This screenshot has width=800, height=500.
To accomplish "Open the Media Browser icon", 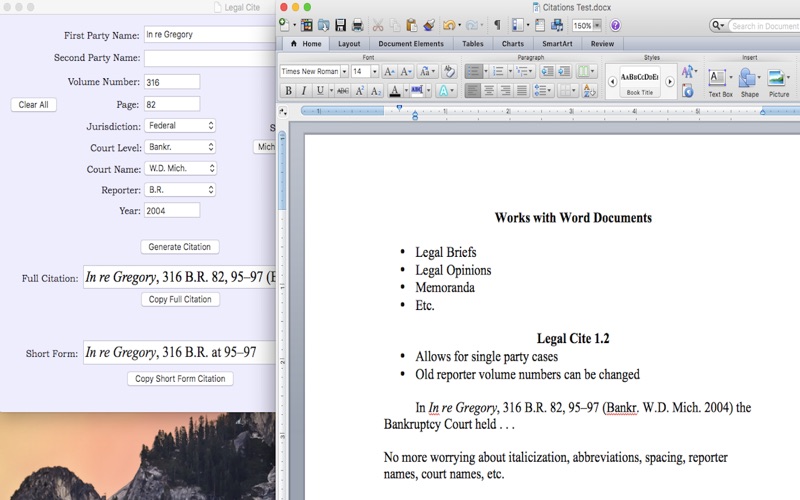I will pos(557,25).
